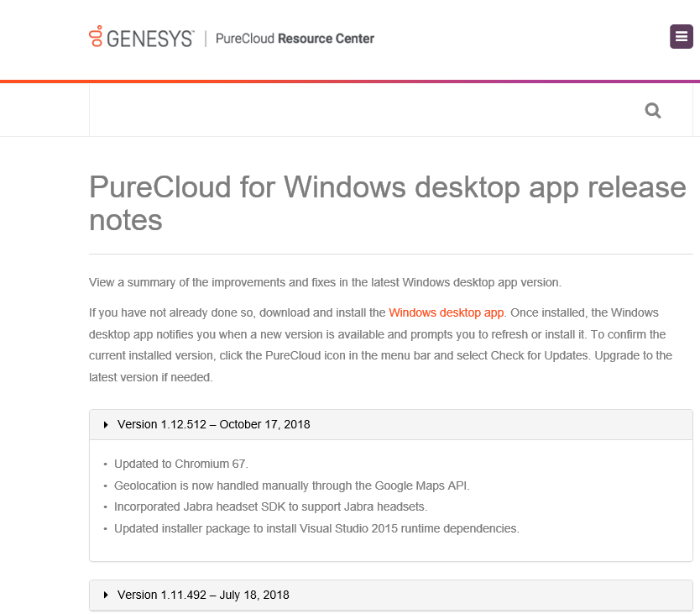Expand the Version 1.11.492 triangle arrow
700x614 pixels.
coord(106,595)
